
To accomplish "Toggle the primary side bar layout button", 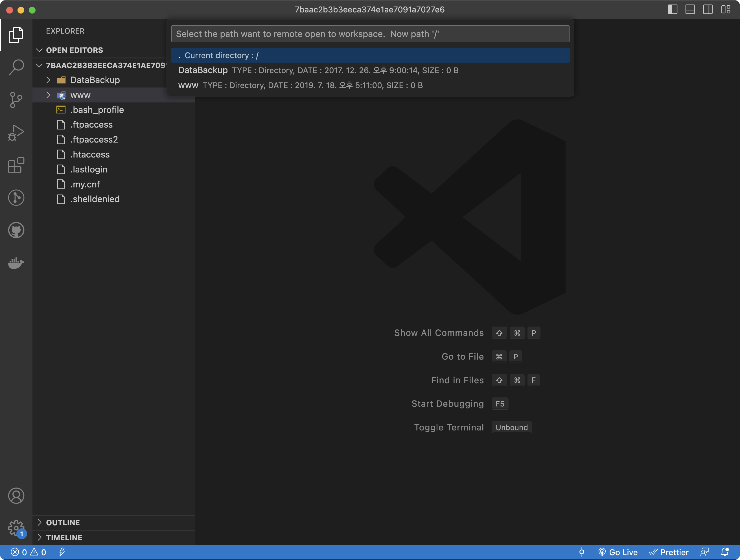I will (673, 9).
